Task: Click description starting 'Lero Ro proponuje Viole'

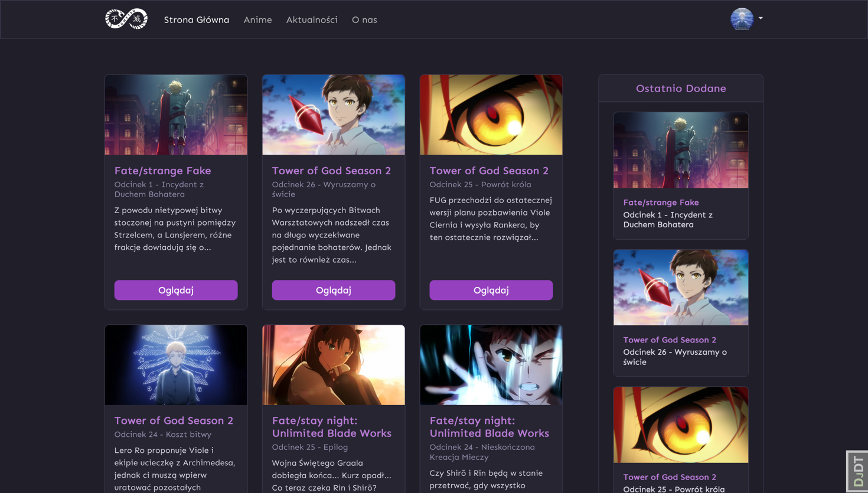Action: click(x=175, y=469)
